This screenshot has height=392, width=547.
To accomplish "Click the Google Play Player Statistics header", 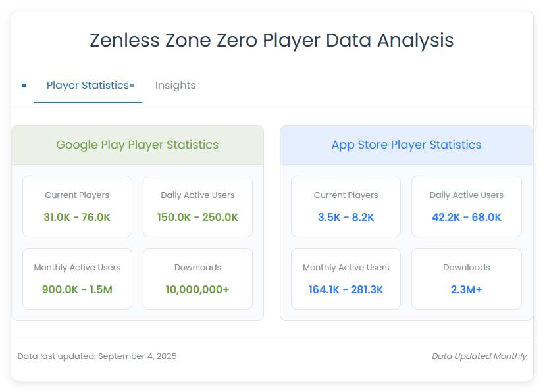I will pos(137,145).
